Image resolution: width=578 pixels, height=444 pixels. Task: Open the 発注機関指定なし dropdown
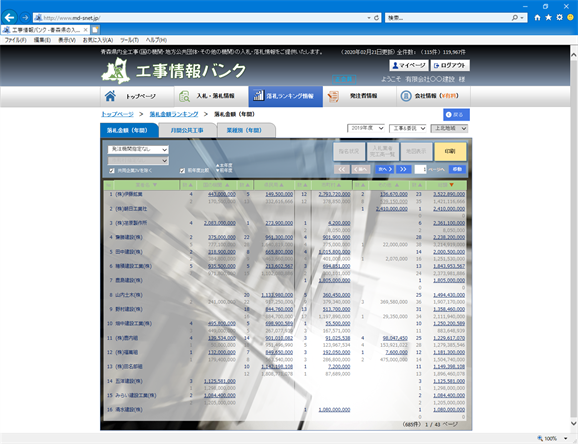[138, 149]
